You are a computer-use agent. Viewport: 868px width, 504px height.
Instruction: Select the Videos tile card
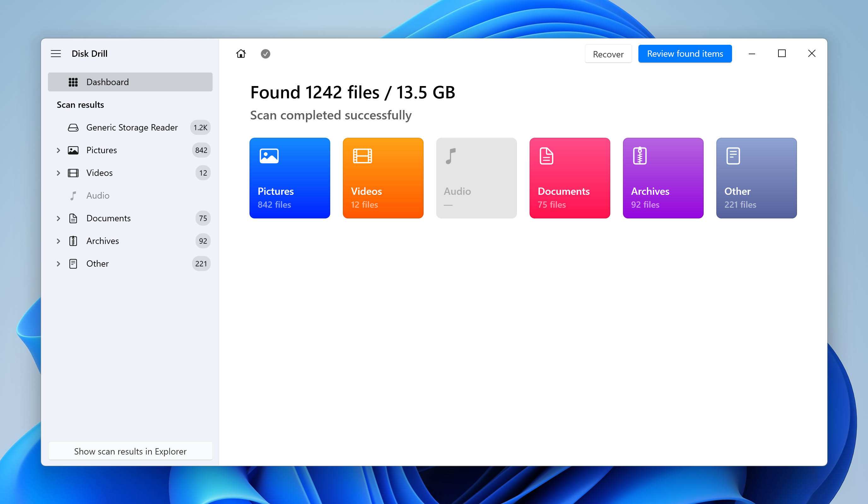point(383,177)
